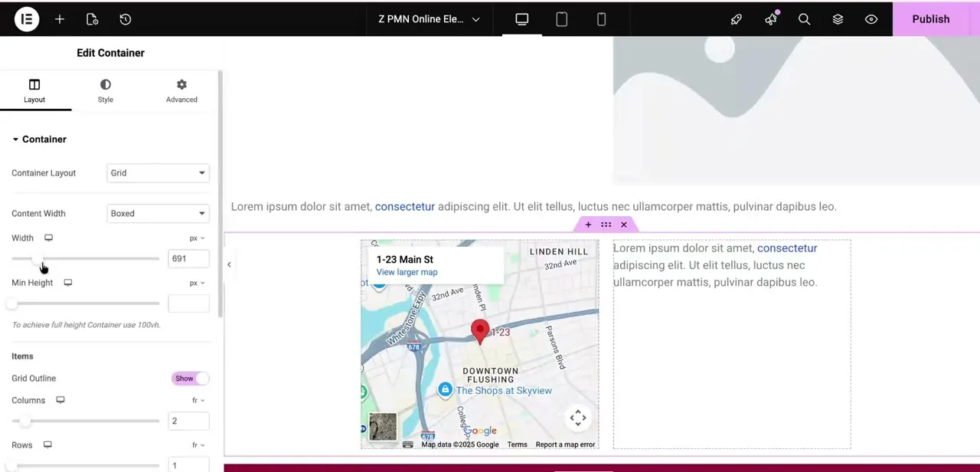Open map Terms link

tap(517, 444)
